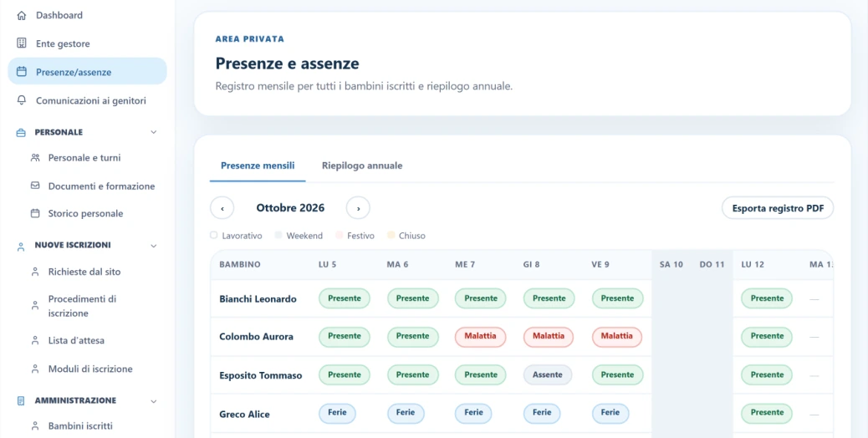The image size is (868, 438).
Task: Click Greco Alice's VE 9 Ferie badge
Action: click(x=610, y=413)
